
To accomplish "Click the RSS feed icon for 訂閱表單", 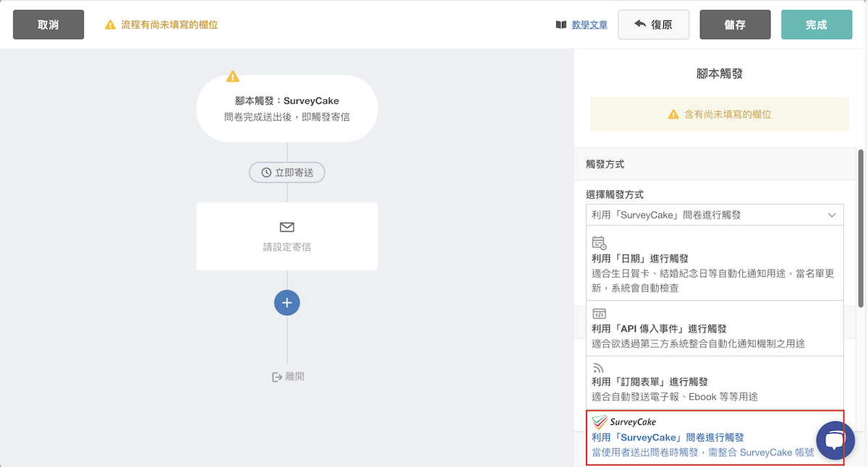I will (x=598, y=368).
